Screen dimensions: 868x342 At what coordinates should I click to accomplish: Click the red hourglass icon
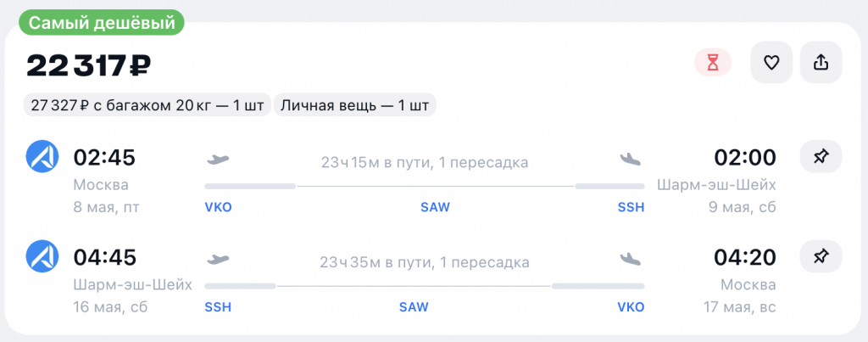[713, 63]
